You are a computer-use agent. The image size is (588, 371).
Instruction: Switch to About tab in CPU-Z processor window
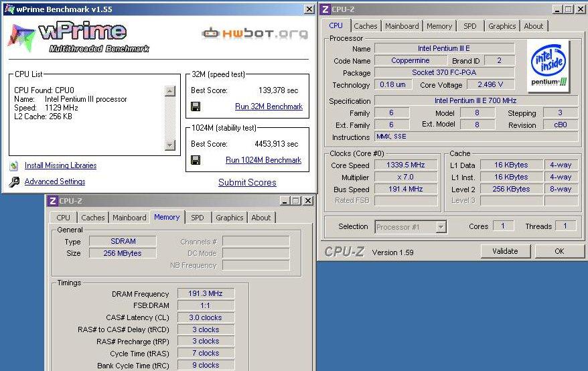point(533,26)
